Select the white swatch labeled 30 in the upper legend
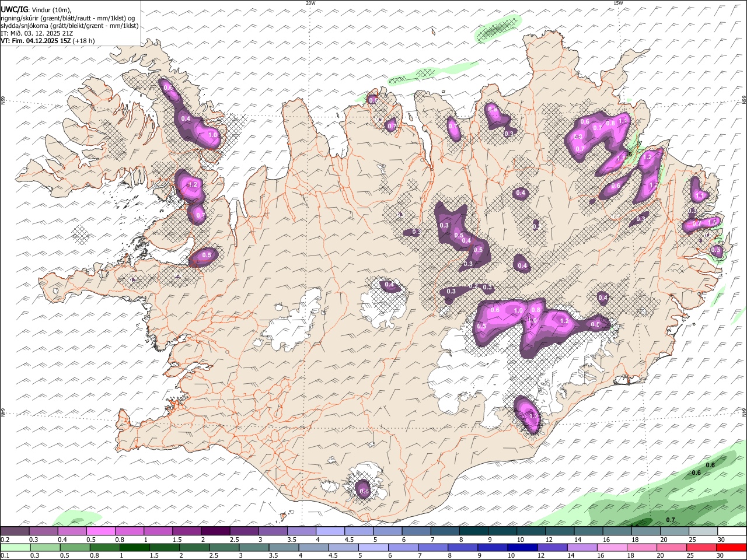The image size is (747, 560). click(x=731, y=531)
